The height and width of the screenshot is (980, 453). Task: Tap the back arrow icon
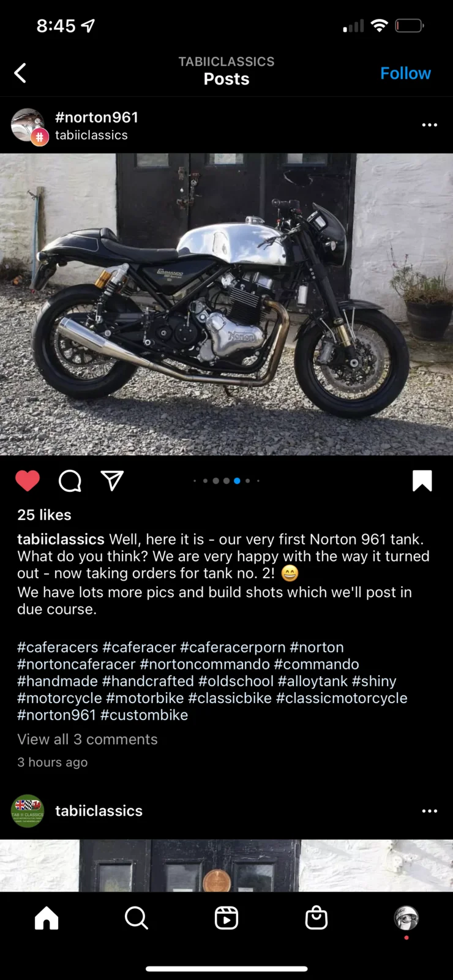coord(20,73)
